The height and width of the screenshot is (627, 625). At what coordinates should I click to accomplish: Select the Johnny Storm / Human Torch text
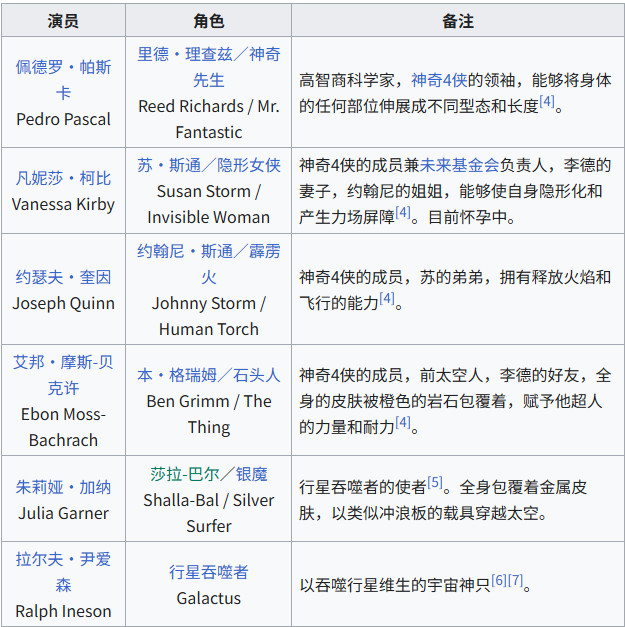209,316
